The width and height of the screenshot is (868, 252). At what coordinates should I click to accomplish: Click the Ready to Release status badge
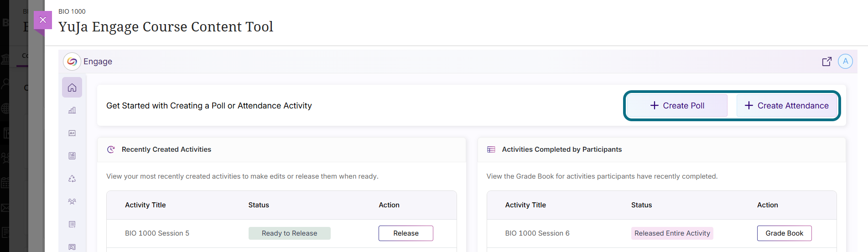point(289,233)
